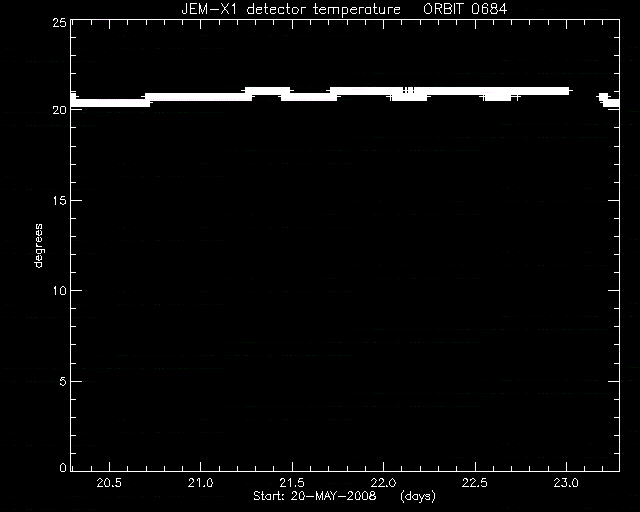Screen dimensions: 640x512
Task: Click the x-axis tick label 20.5
Action: click(x=109, y=483)
